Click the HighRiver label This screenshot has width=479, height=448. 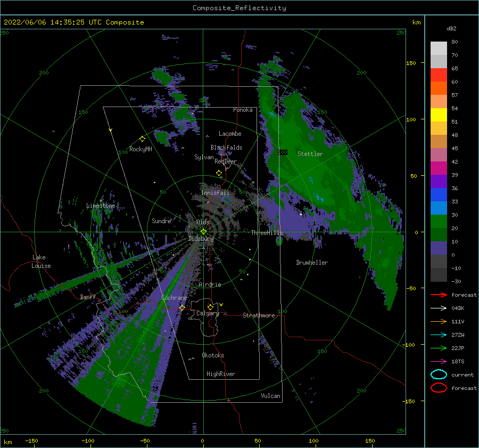[x=221, y=374]
